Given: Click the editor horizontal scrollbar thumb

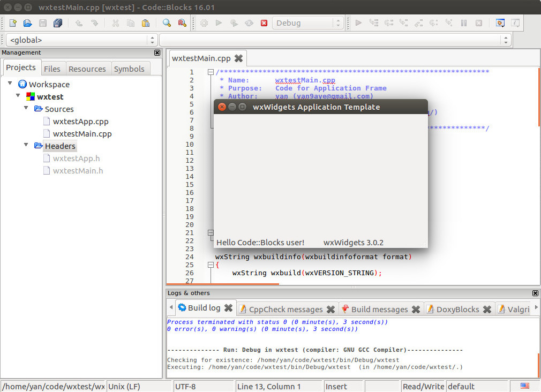Looking at the screenshot, I should [223, 284].
